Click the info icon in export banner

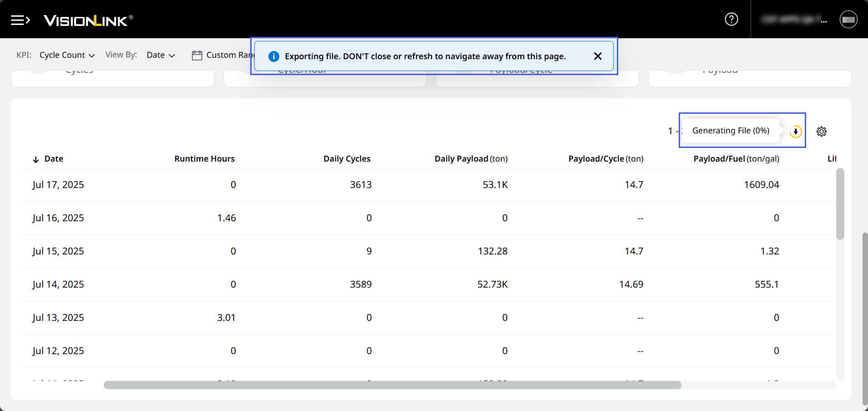[x=274, y=56]
